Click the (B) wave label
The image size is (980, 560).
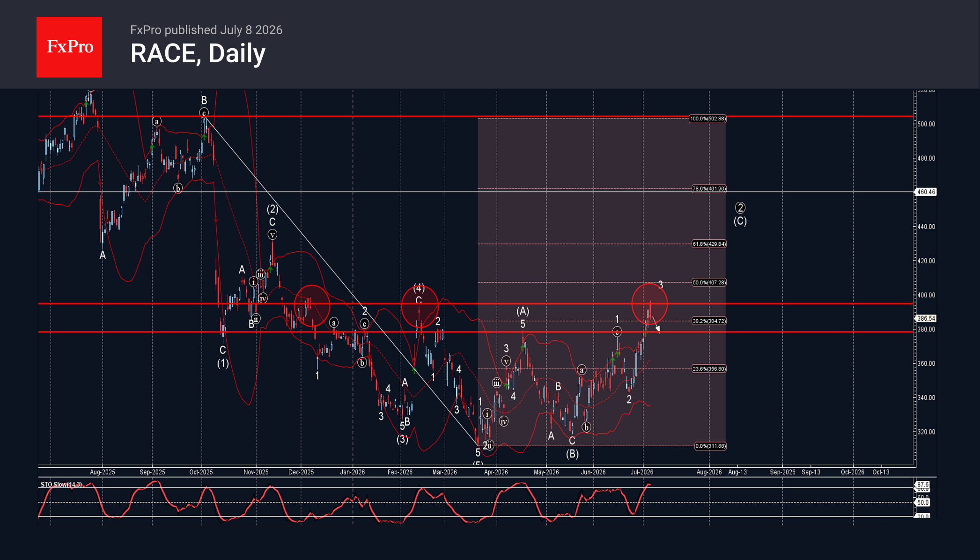click(x=572, y=454)
